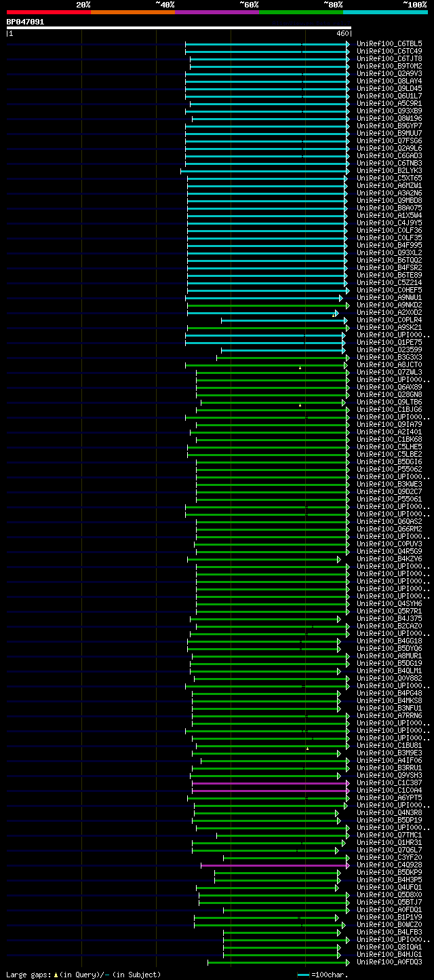This screenshot has height=980, width=434.
Task: Select the UniRef100_A6YPT5 label
Action: (389, 797)
